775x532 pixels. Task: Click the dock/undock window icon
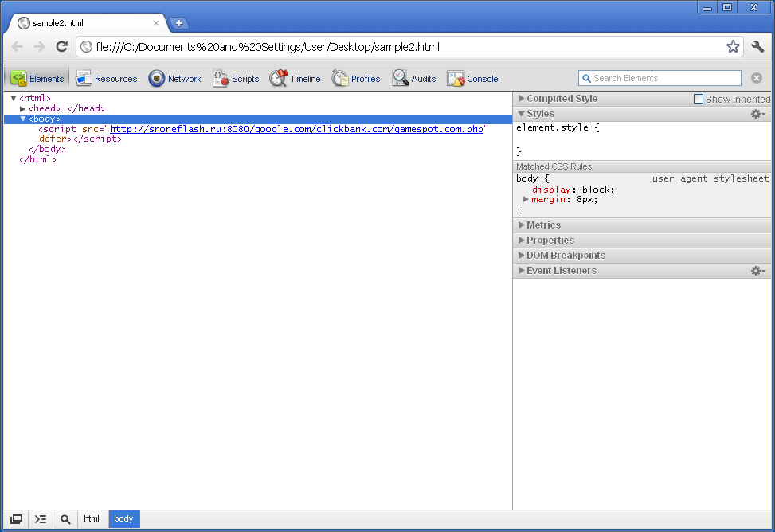(x=16, y=519)
